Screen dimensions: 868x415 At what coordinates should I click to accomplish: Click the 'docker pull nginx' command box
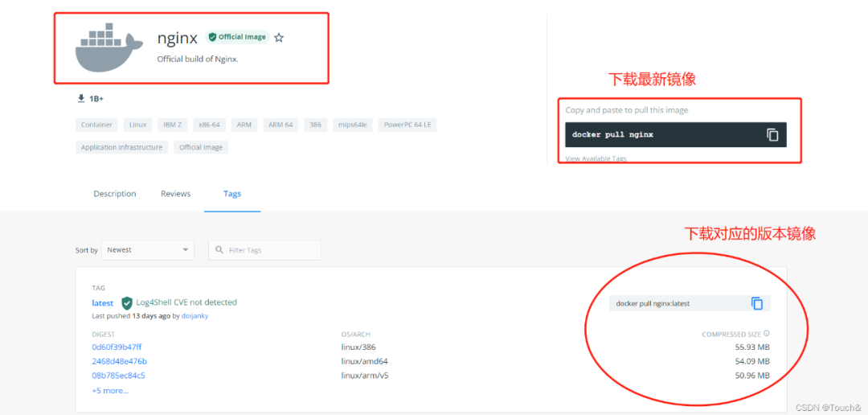pyautogui.click(x=675, y=134)
